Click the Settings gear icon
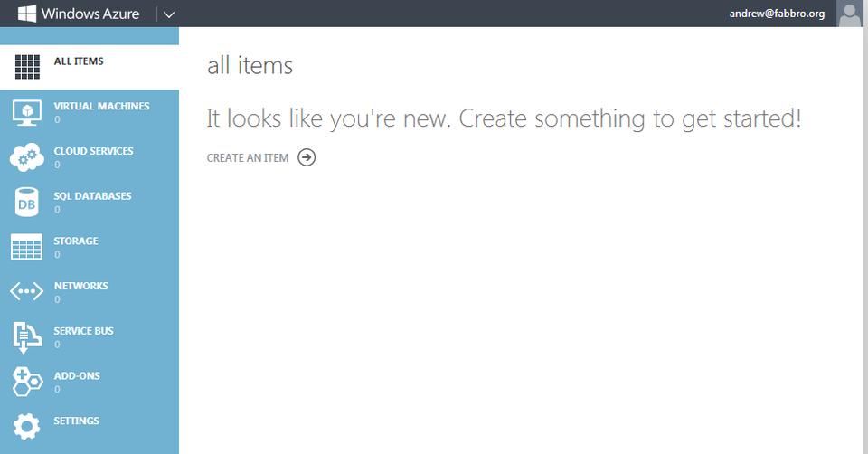This screenshot has height=454, width=868. 26,426
